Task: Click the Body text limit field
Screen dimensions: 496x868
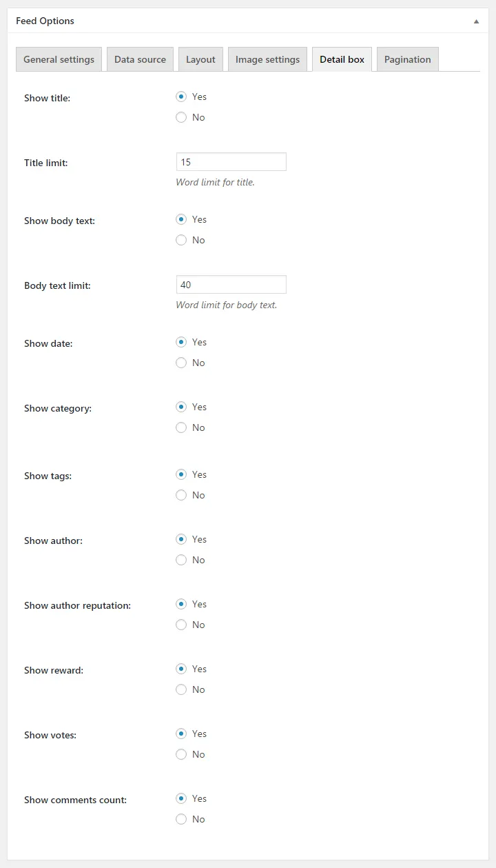Action: tap(231, 285)
